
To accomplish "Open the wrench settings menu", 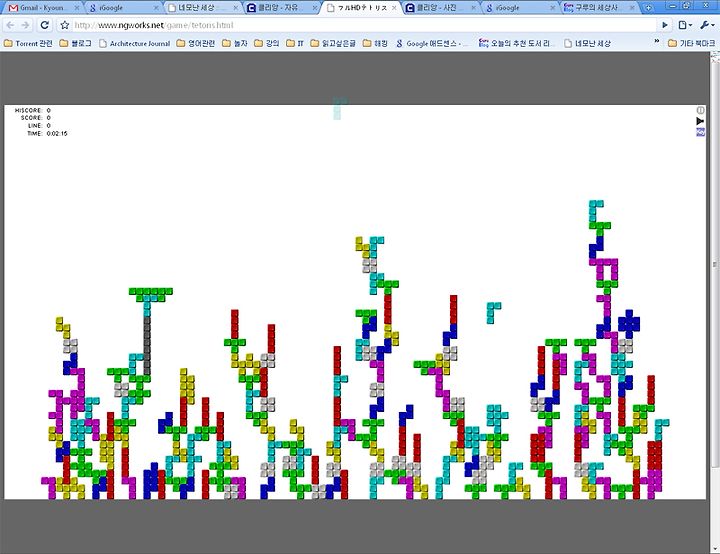I will (x=706, y=25).
